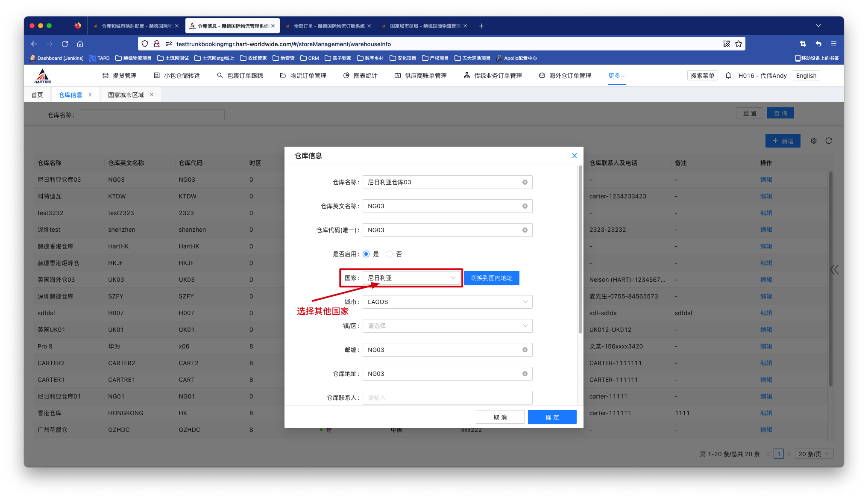Screen dimensions: 868x499
Task: Open the browser hamburger menu icon
Action: (833, 44)
